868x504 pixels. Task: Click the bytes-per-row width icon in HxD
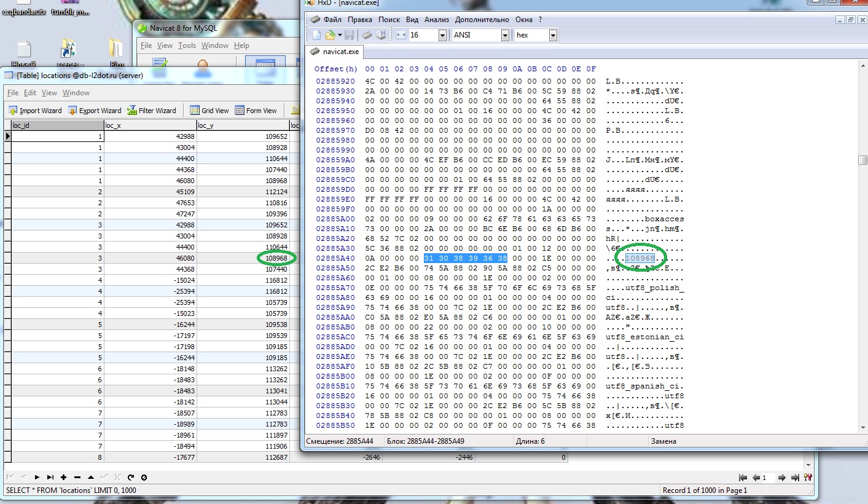401,35
